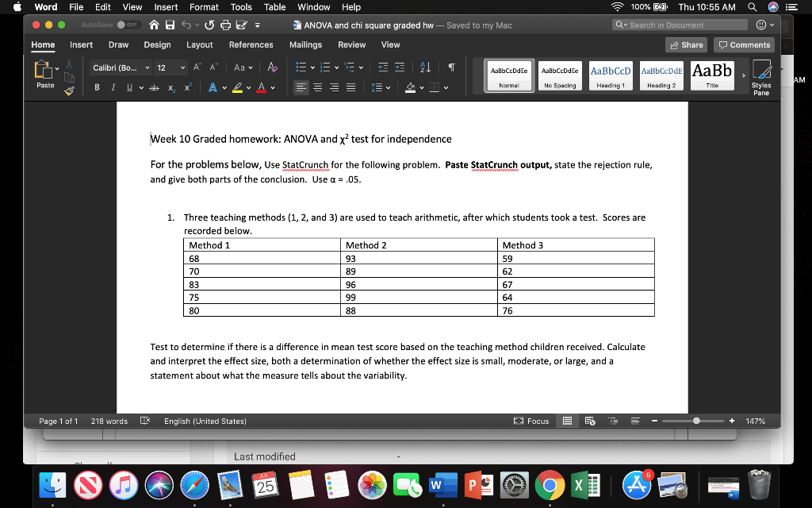
Task: Select the Format Painter tool
Action: (x=70, y=90)
